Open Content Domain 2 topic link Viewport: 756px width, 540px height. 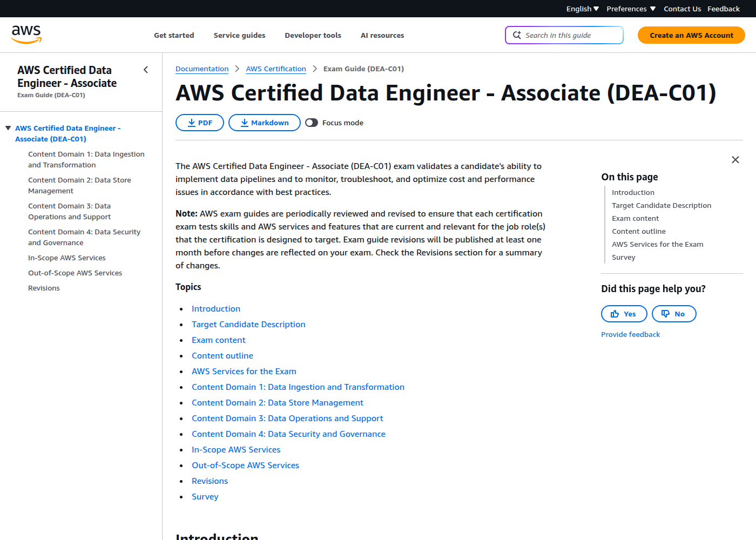point(278,402)
